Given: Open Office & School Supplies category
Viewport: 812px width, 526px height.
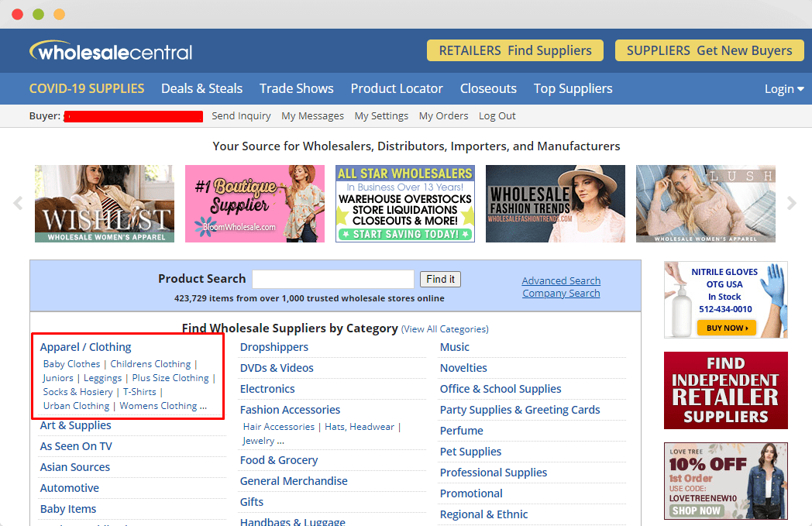Looking at the screenshot, I should 501,389.
